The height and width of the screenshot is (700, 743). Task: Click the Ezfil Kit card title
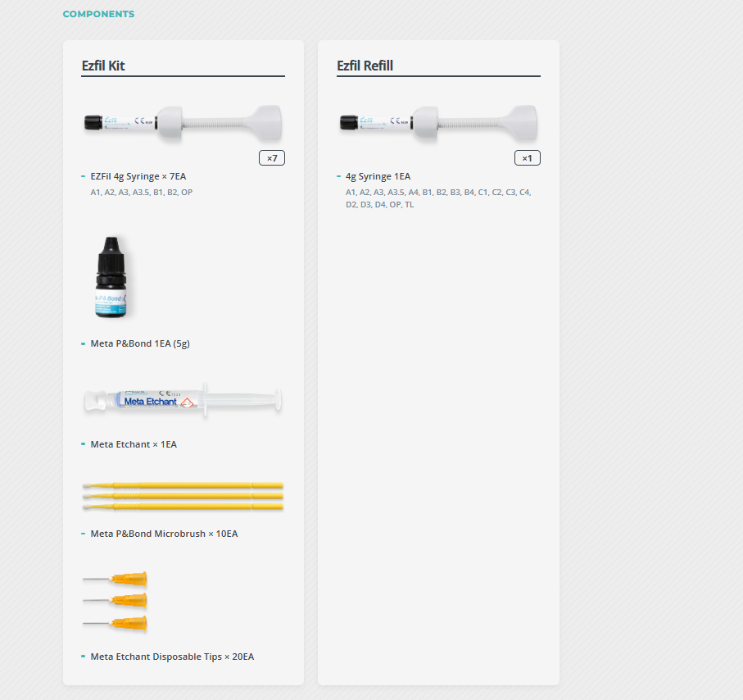(x=103, y=66)
